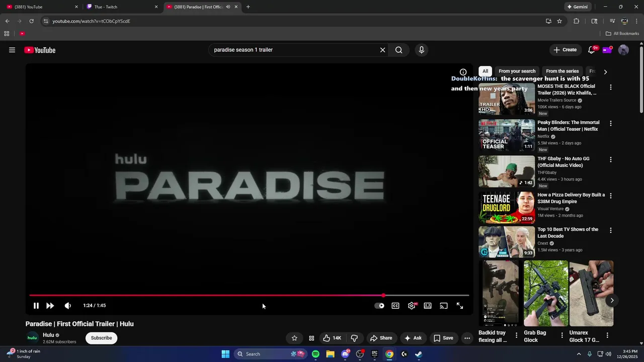This screenshot has width=644, height=362.
Task: Enter full screen mode
Action: 460,306
